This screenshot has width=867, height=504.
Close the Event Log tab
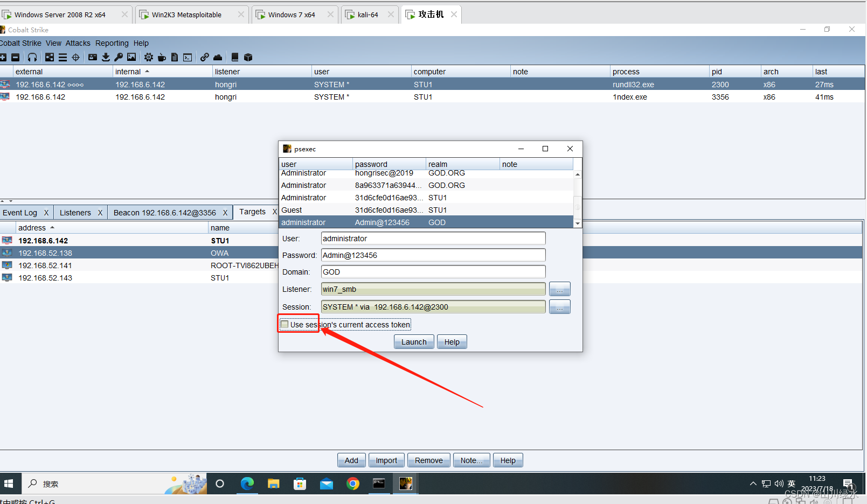click(46, 213)
